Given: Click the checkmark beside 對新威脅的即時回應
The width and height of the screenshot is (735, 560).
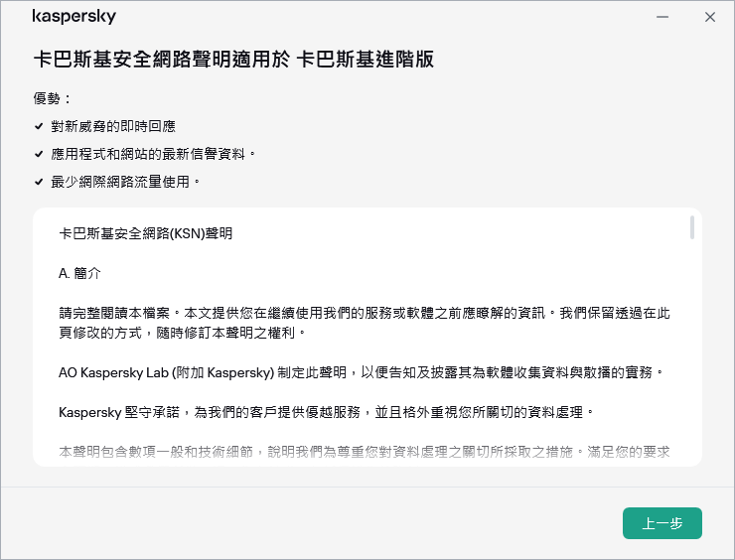Looking at the screenshot, I should [x=39, y=127].
